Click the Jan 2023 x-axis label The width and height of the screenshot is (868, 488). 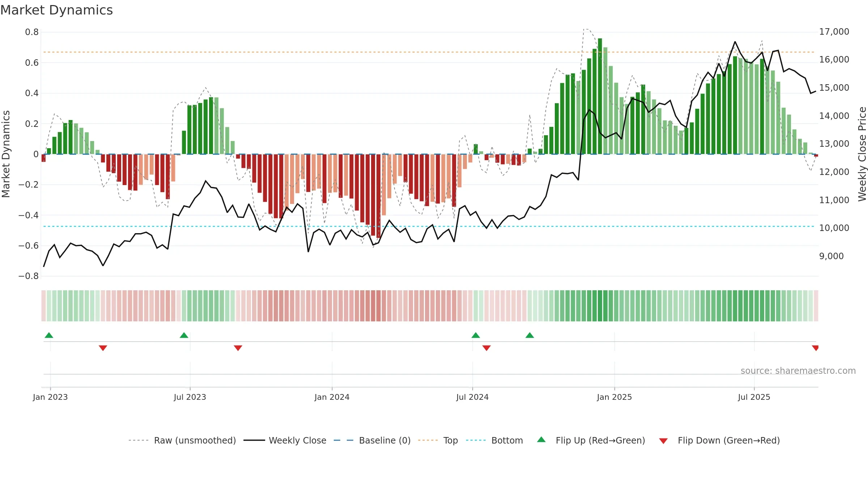50,397
